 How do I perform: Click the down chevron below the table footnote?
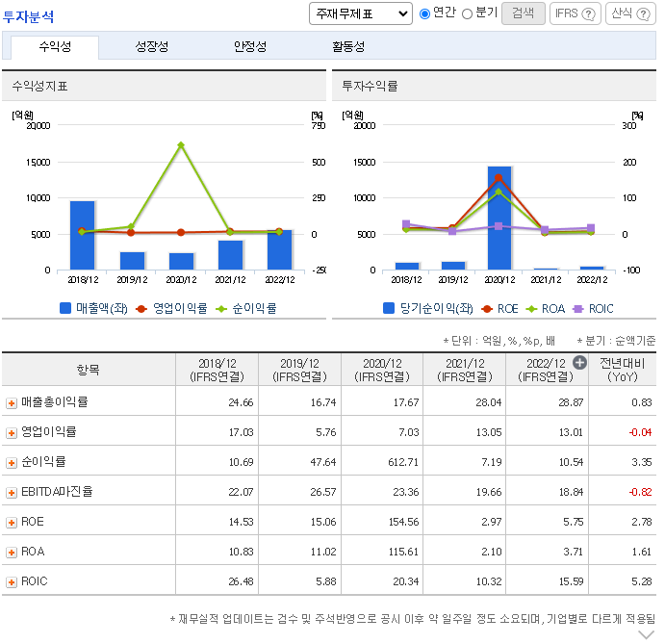click(647, 634)
